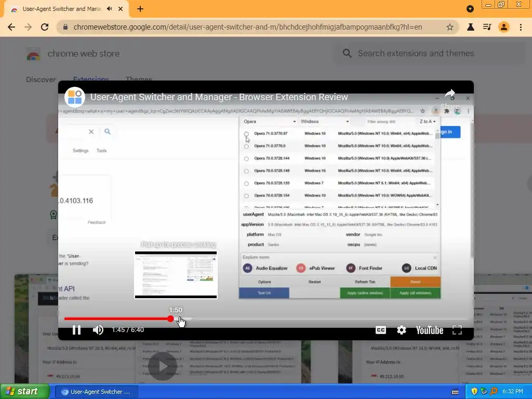
Task: Bookmark this page with star icon
Action: [x=450, y=27]
